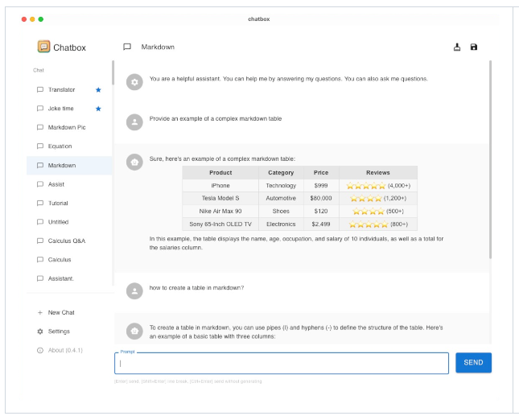Toggle the star on Translator chat
The width and height of the screenshot is (519, 420).
click(98, 89)
